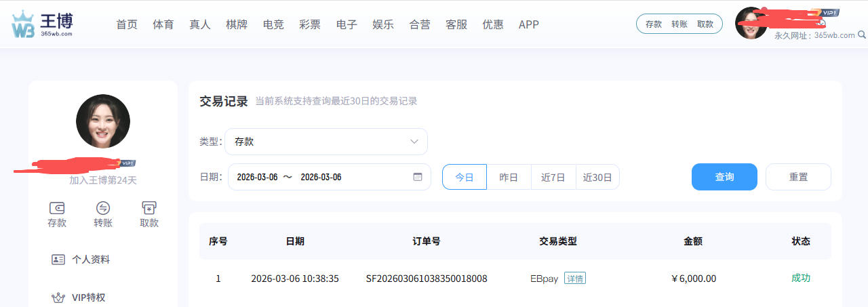Open VIP特权 crown icon
The height and width of the screenshot is (307, 868).
coord(58,298)
